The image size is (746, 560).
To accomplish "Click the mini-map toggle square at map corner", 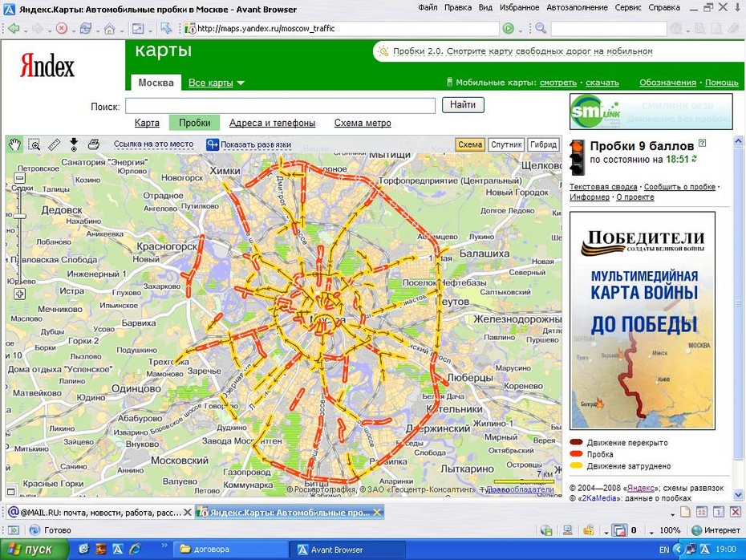I will tap(11, 491).
